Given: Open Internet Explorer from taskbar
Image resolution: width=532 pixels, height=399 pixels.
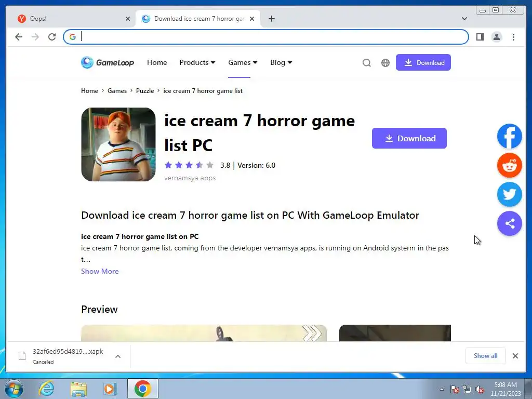Looking at the screenshot, I should 46,389.
